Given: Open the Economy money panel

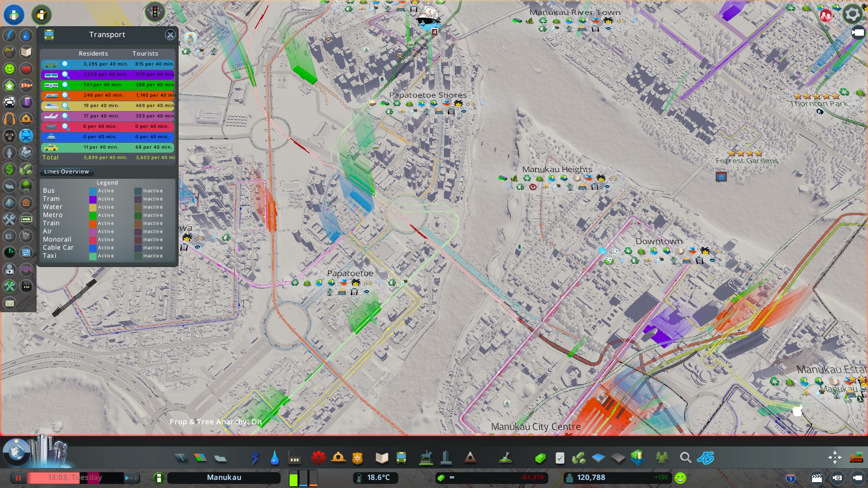Looking at the screenshot, I should pos(540,458).
